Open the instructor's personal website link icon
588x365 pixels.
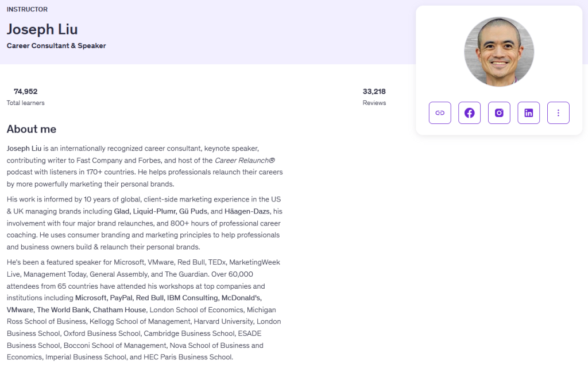click(x=440, y=113)
